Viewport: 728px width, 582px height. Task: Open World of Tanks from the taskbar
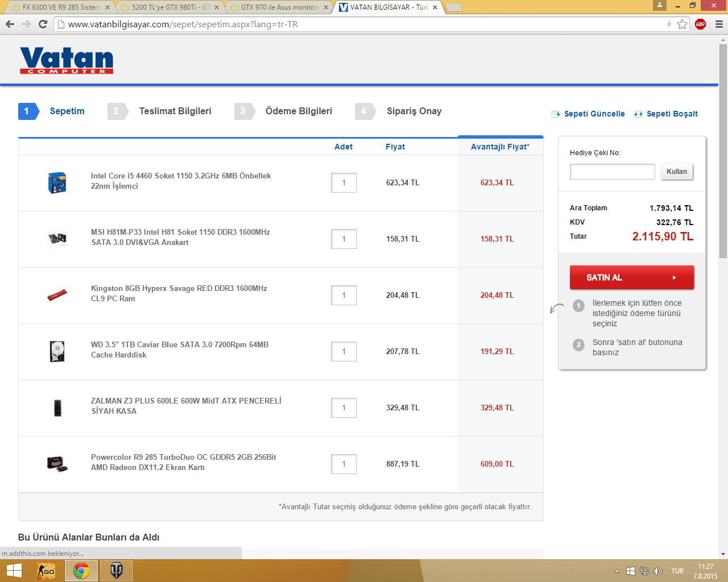pyautogui.click(x=117, y=571)
